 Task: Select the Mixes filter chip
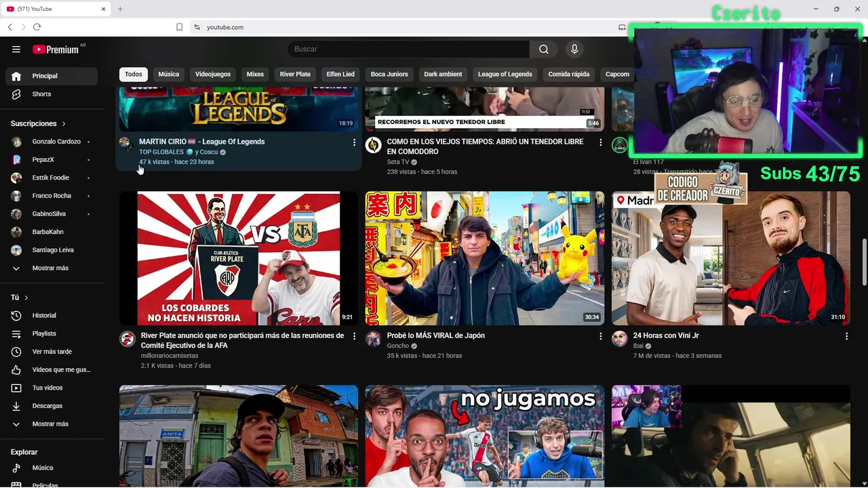(255, 75)
